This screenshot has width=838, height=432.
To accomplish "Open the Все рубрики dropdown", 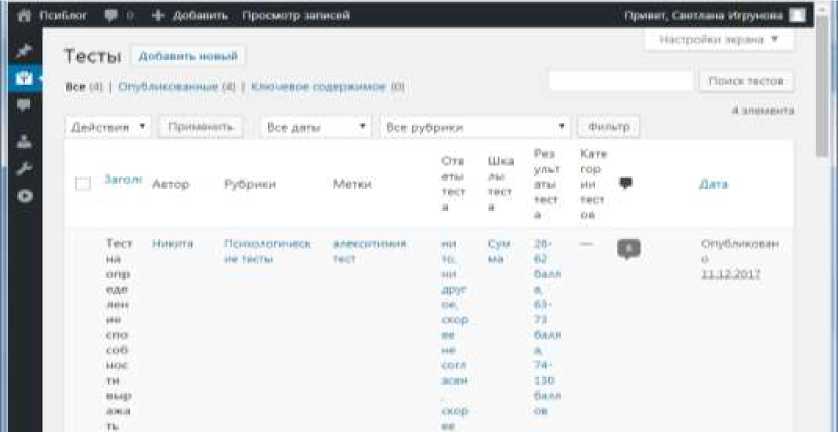I will pos(475,127).
